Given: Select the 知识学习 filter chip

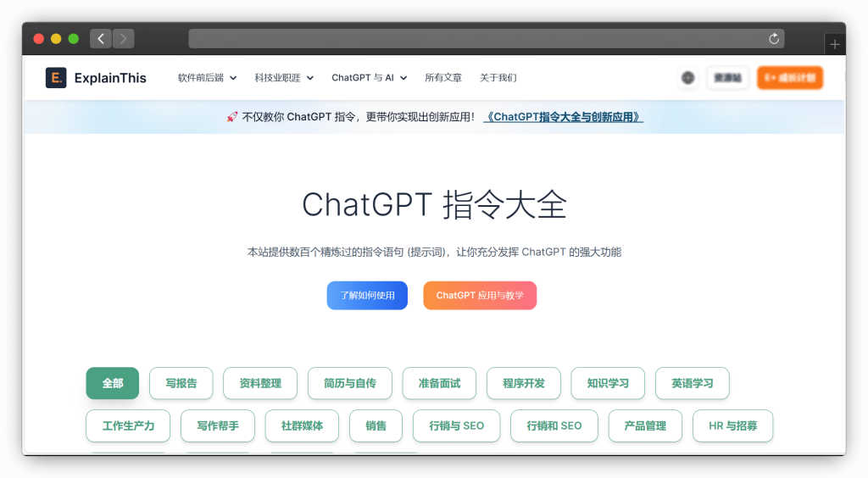Looking at the screenshot, I should [608, 383].
